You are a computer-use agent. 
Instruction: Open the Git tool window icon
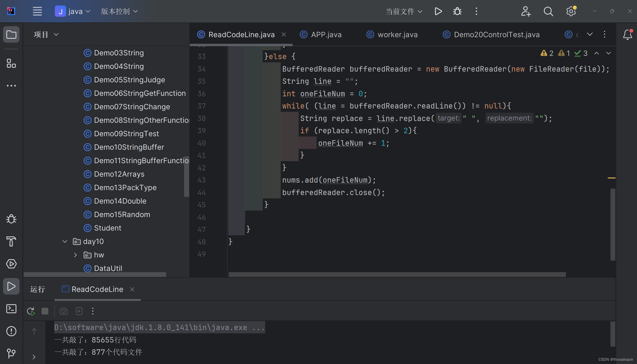[x=11, y=353]
